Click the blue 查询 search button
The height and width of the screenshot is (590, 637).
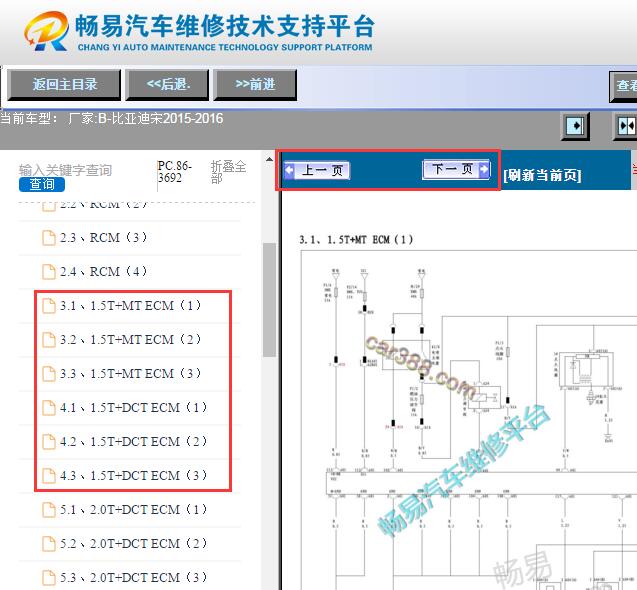tap(42, 184)
